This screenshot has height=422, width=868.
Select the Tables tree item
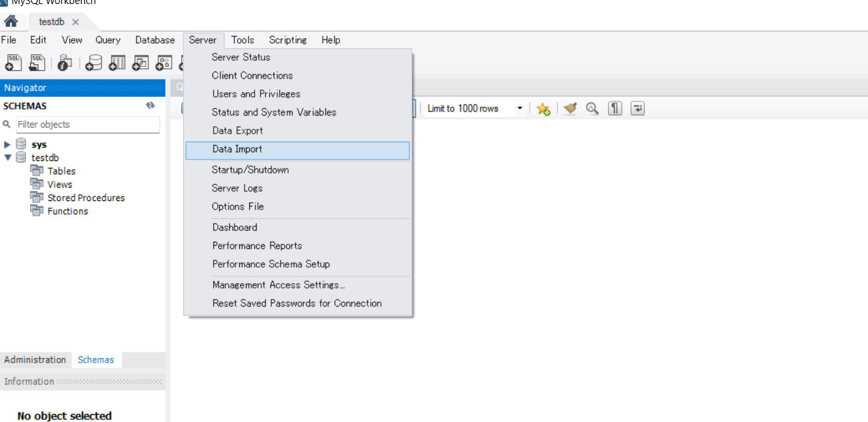[61, 171]
